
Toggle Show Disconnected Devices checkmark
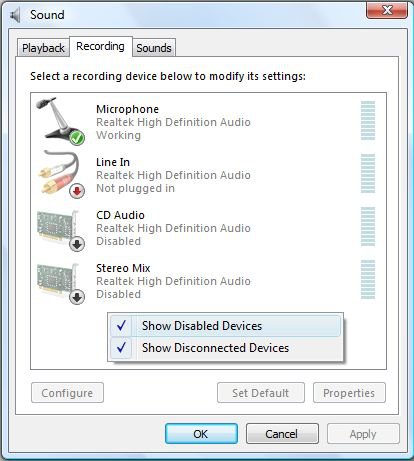[121, 348]
